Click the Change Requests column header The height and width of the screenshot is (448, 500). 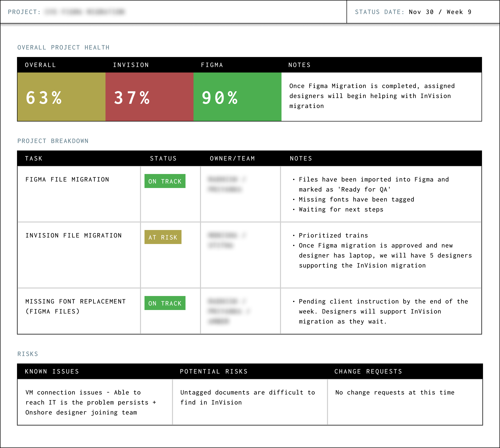[x=368, y=371]
